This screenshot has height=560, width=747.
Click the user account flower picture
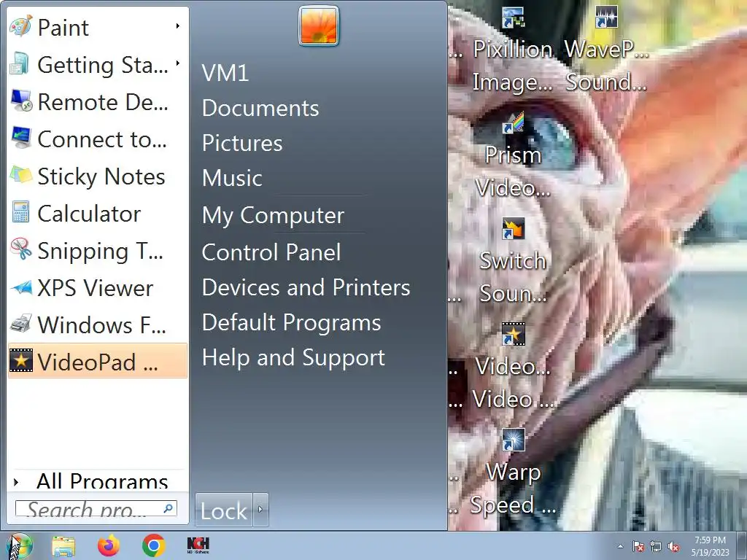(319, 26)
